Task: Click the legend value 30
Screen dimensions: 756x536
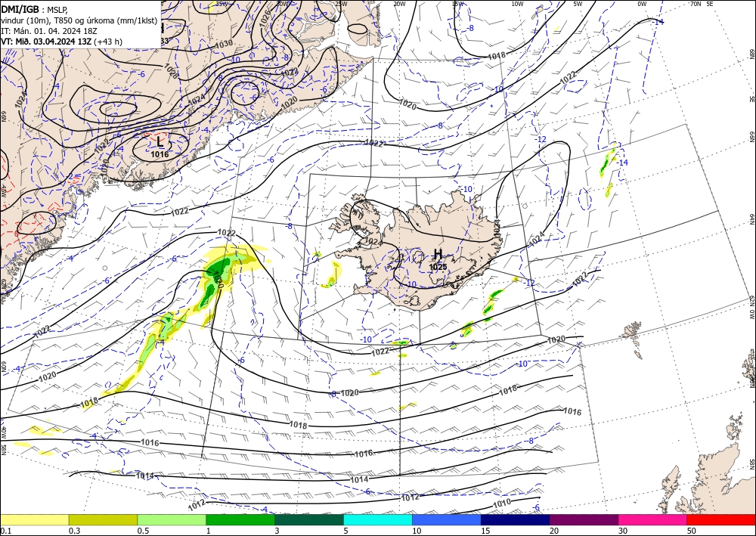Action: click(x=623, y=531)
